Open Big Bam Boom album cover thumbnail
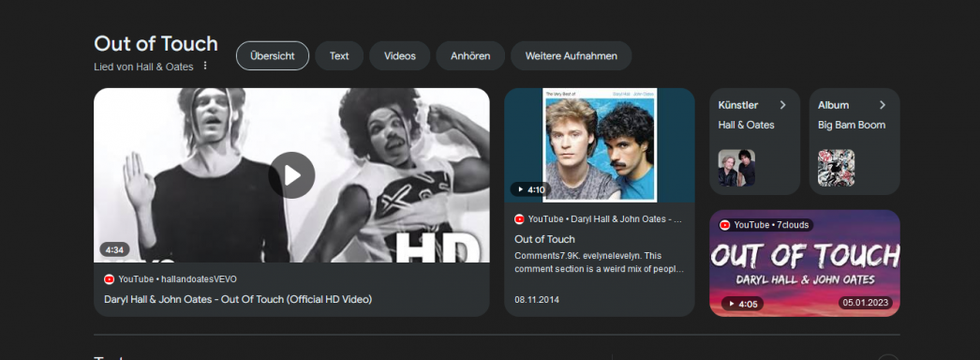This screenshot has width=980, height=360. [837, 168]
